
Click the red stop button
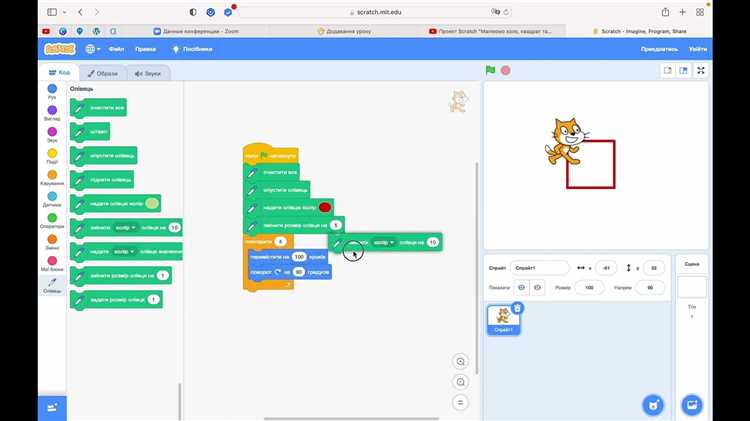coord(506,70)
